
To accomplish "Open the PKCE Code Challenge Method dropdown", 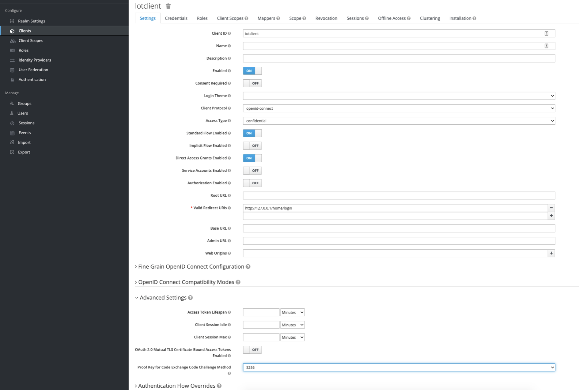I will pyautogui.click(x=399, y=367).
